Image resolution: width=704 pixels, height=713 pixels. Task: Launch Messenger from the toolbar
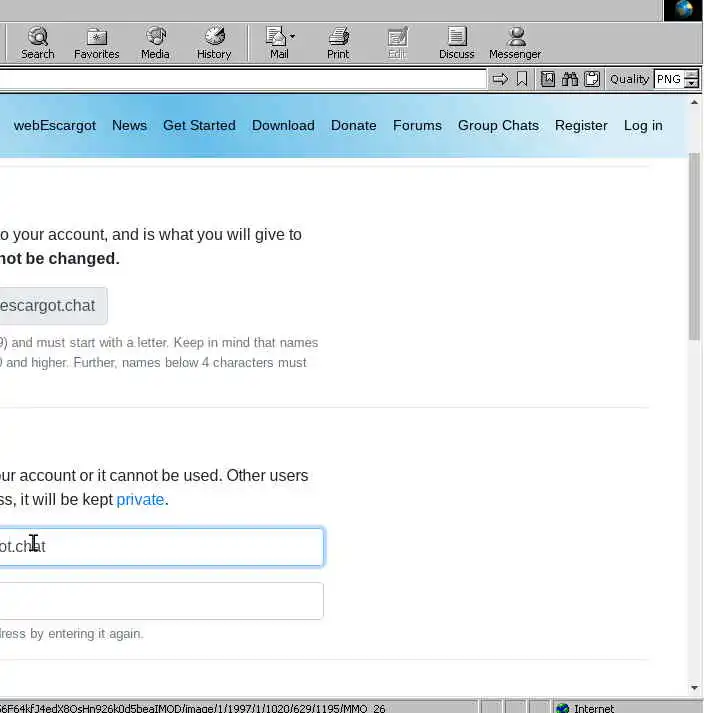tap(515, 43)
